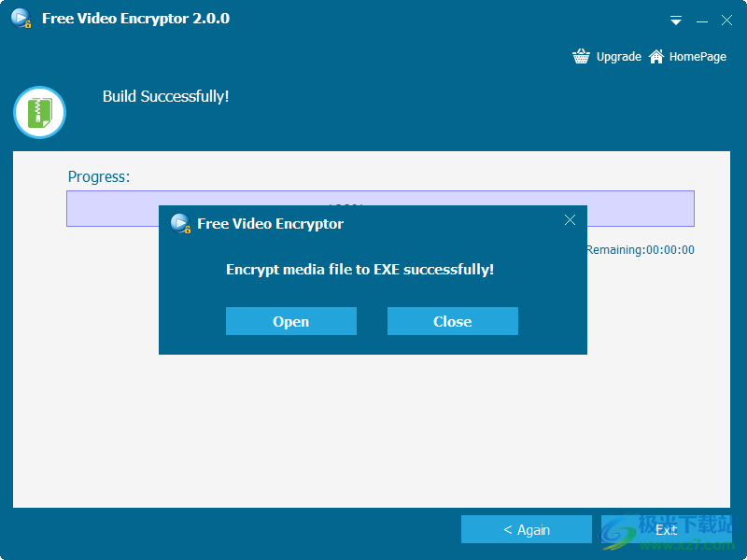Click the Upgrade shopping basket icon
This screenshot has height=560, width=747.
581,56
